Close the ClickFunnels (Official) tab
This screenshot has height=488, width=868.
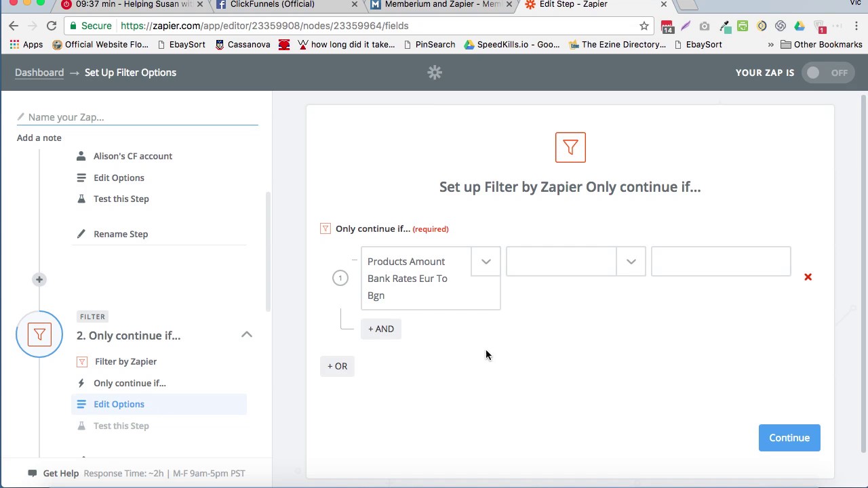[x=354, y=4]
